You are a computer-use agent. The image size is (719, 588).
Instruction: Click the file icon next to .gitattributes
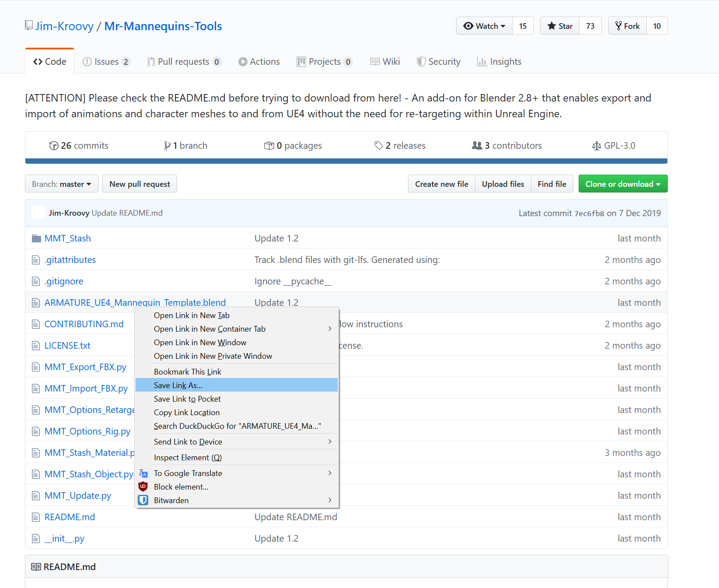point(36,260)
